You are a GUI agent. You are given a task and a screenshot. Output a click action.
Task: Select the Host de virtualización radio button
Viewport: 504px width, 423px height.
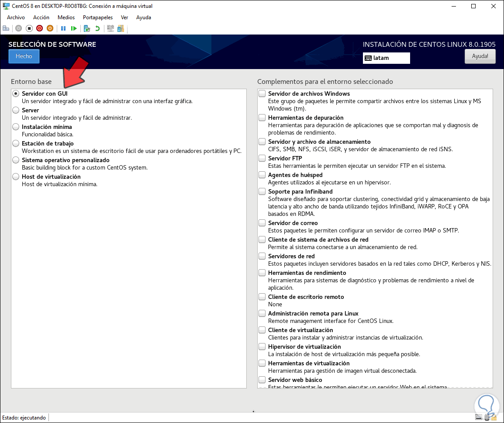16,177
